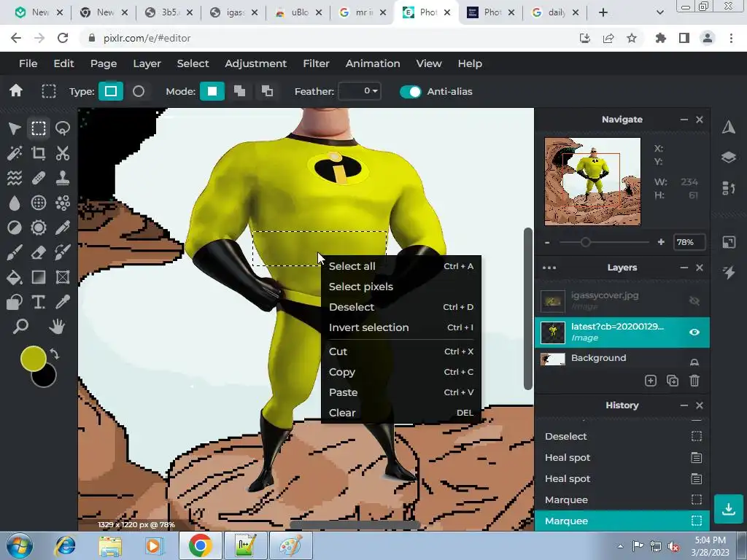Click the yellow foreground color swatch
This screenshot has height=560, width=747.
pos(33,359)
